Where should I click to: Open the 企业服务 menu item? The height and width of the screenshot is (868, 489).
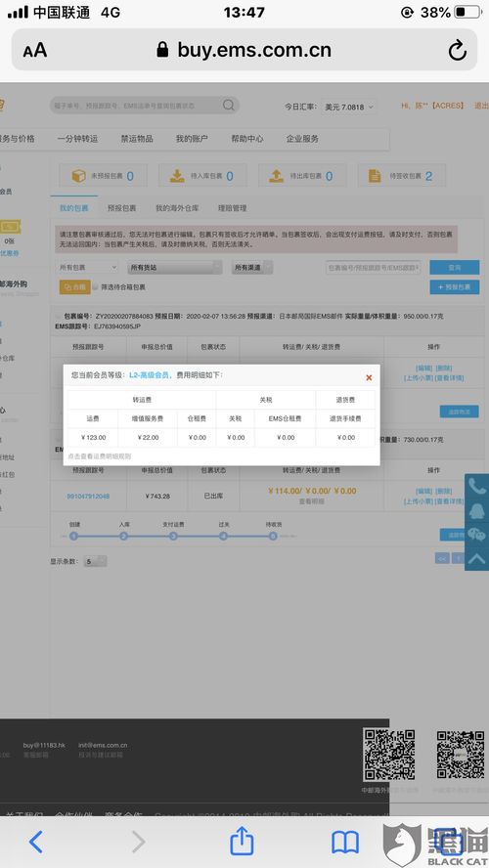(302, 139)
